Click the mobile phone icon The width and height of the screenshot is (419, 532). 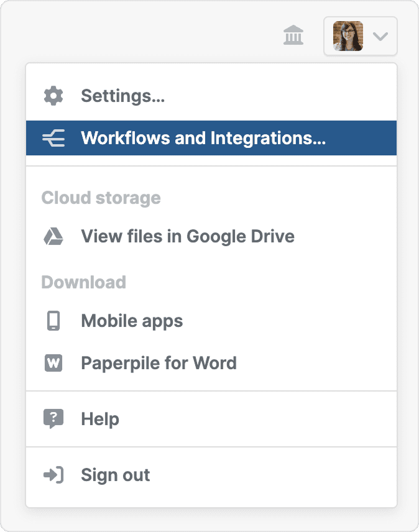click(53, 321)
